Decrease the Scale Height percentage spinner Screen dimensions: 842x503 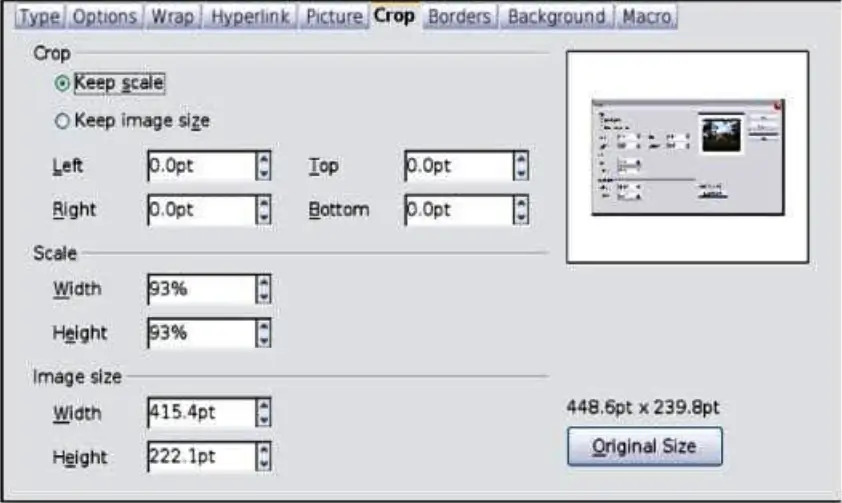pyautogui.click(x=264, y=341)
